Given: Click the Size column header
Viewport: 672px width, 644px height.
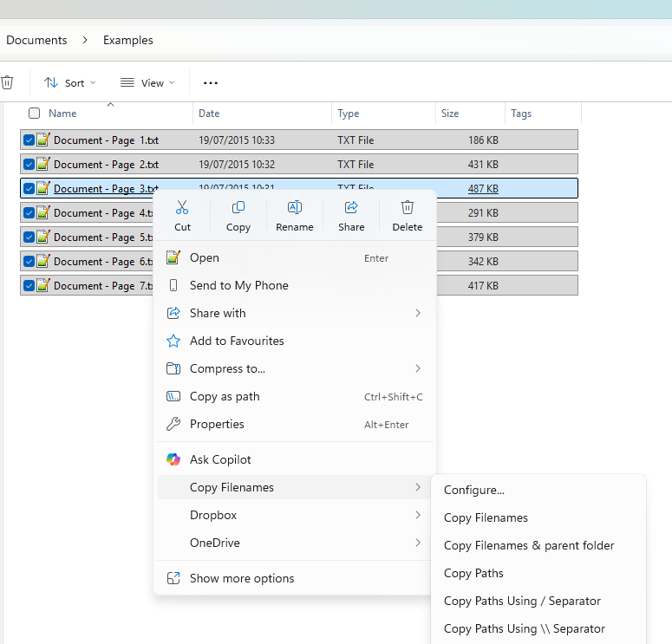Looking at the screenshot, I should pyautogui.click(x=450, y=114).
